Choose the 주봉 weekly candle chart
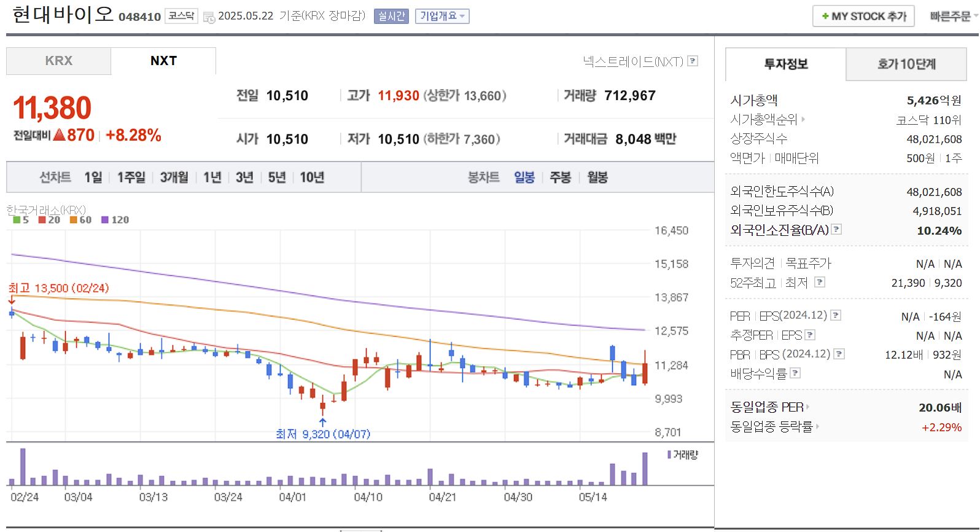This screenshot has height=532, width=980. pyautogui.click(x=561, y=178)
